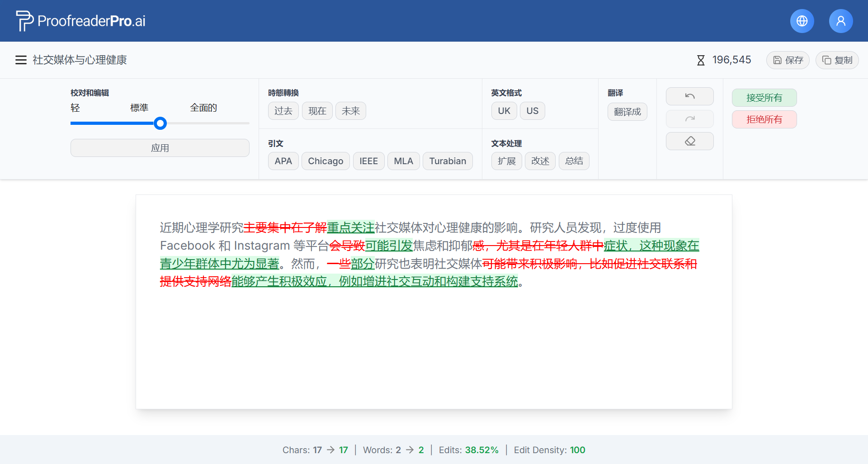Click 接受所有 to accept all edits
The image size is (868, 464).
coord(764,98)
